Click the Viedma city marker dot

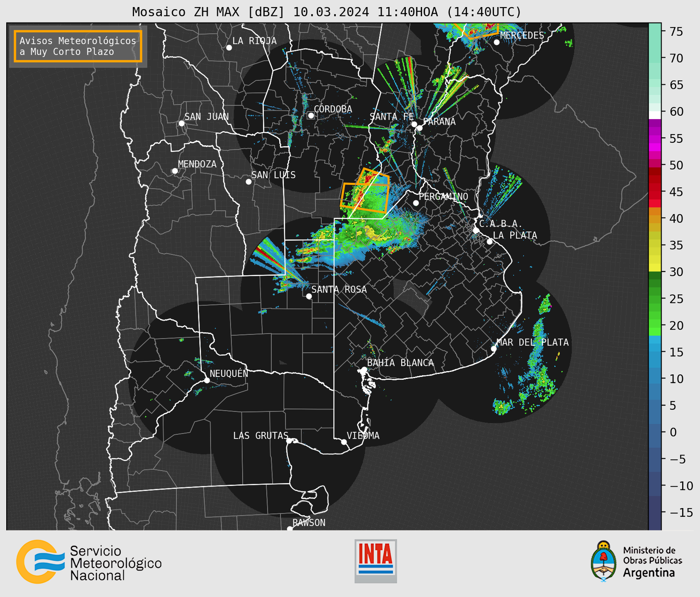click(344, 442)
